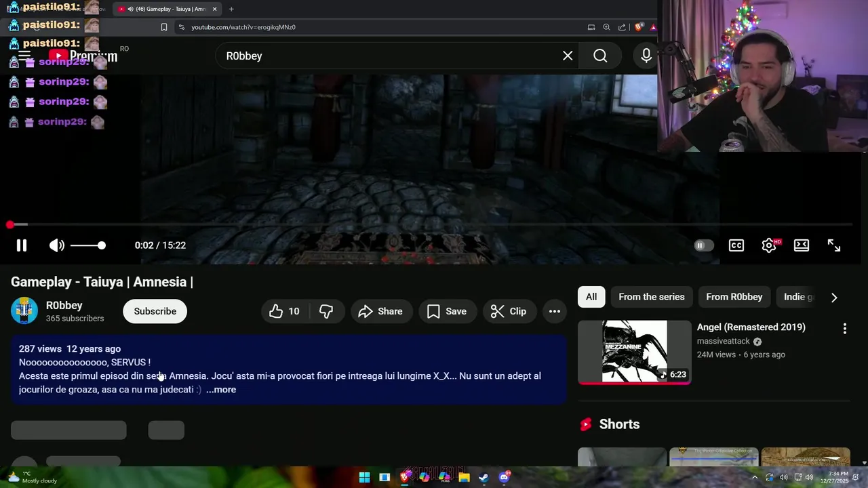Zoom page magnifier in address bar
The height and width of the screenshot is (488, 868).
pos(607,27)
